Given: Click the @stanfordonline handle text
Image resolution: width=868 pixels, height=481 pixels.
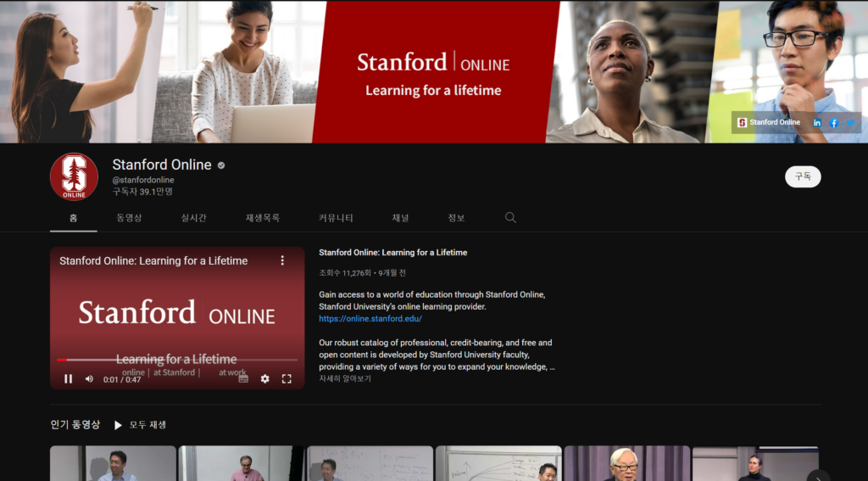Looking at the screenshot, I should pos(143,180).
